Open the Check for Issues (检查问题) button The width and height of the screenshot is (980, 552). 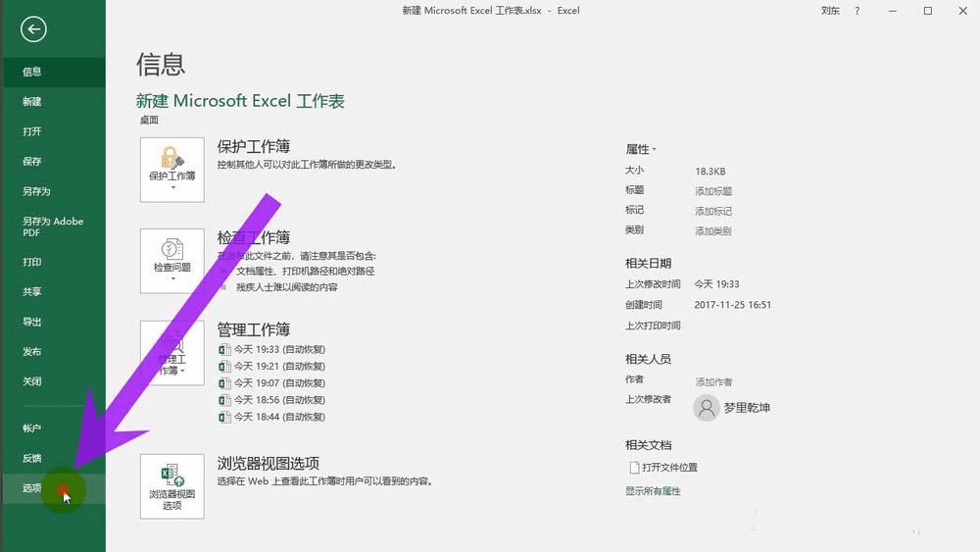coord(171,261)
